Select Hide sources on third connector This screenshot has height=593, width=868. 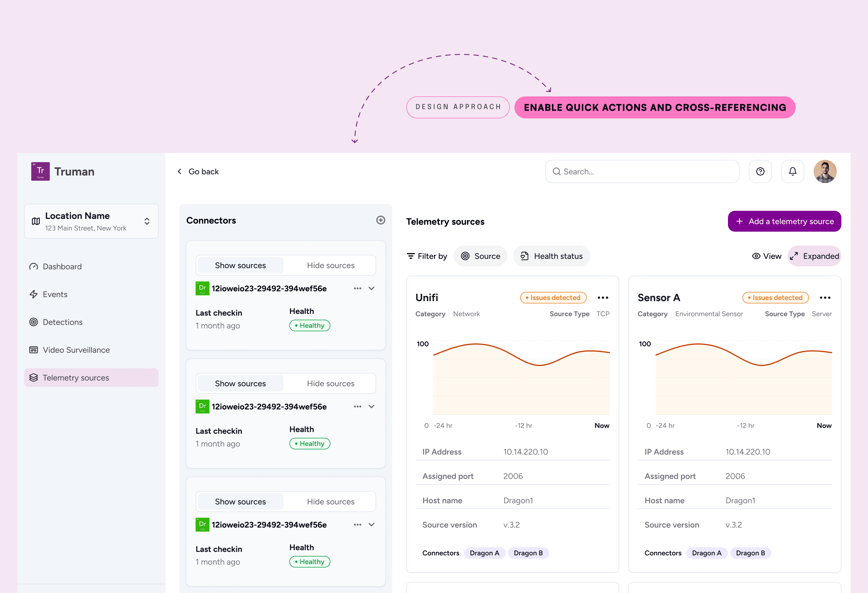(330, 502)
